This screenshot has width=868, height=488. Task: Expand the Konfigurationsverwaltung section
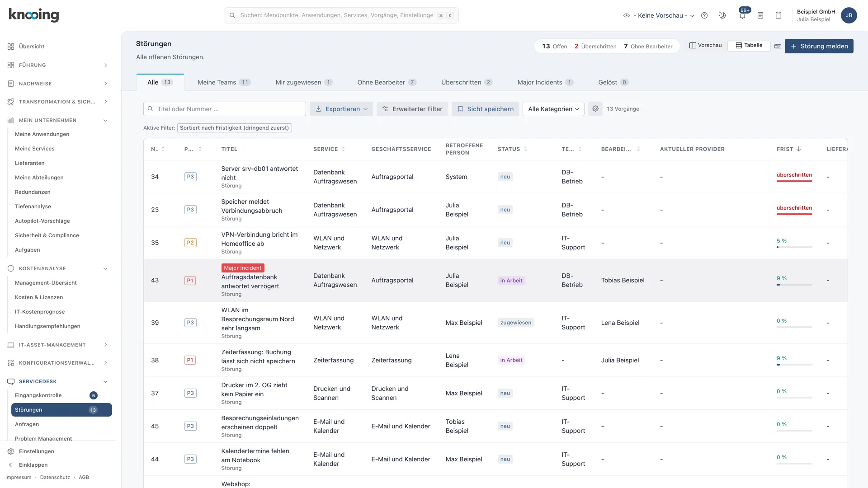(105, 363)
